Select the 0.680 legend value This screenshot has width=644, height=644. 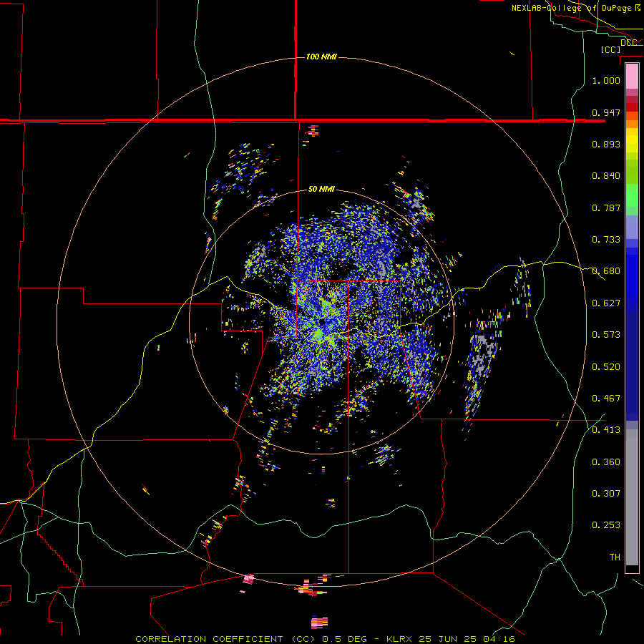tap(606, 271)
